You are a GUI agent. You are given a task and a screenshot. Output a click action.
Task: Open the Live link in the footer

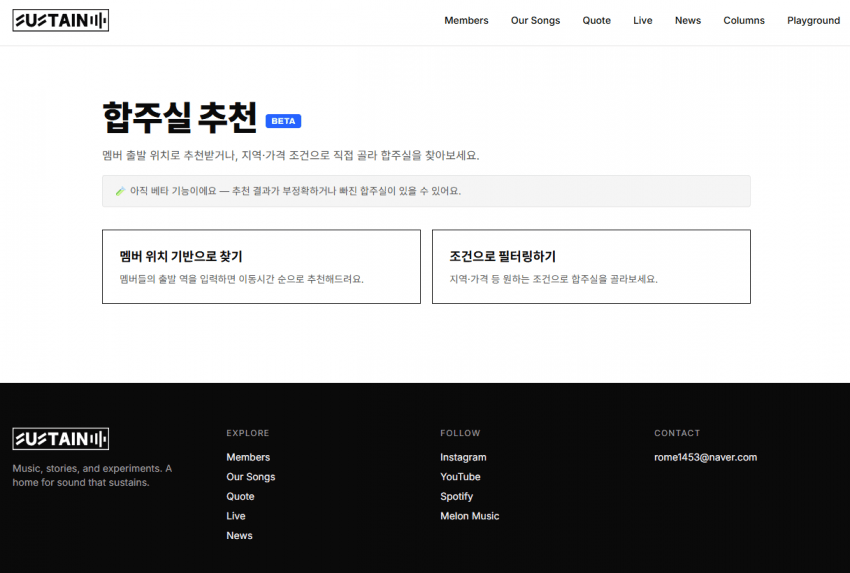pyautogui.click(x=236, y=516)
